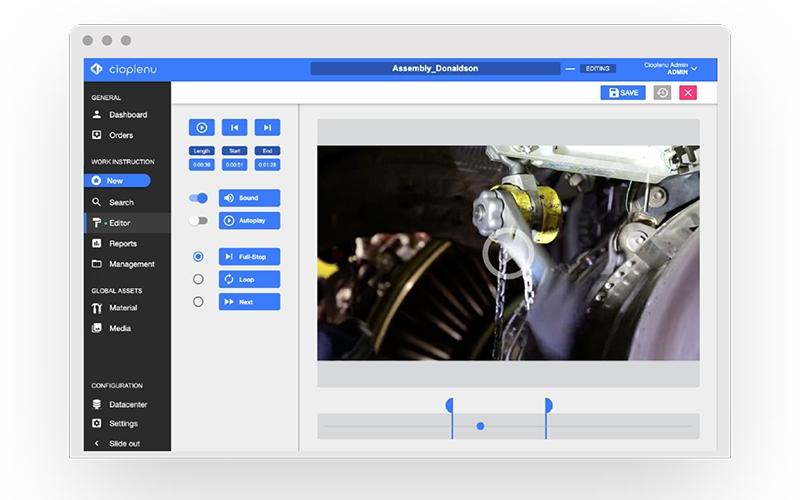Screen dimensions: 800x500
Task: Click the Autoplay button
Action: tap(249, 220)
